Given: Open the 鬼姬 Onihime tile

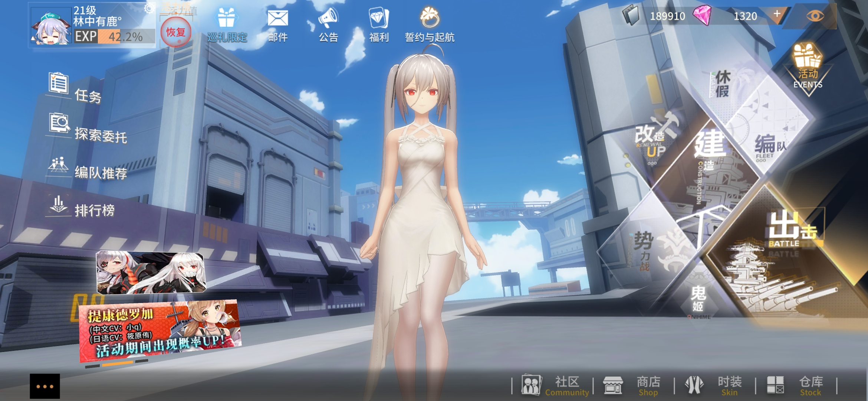Looking at the screenshot, I should pyautogui.click(x=698, y=301).
